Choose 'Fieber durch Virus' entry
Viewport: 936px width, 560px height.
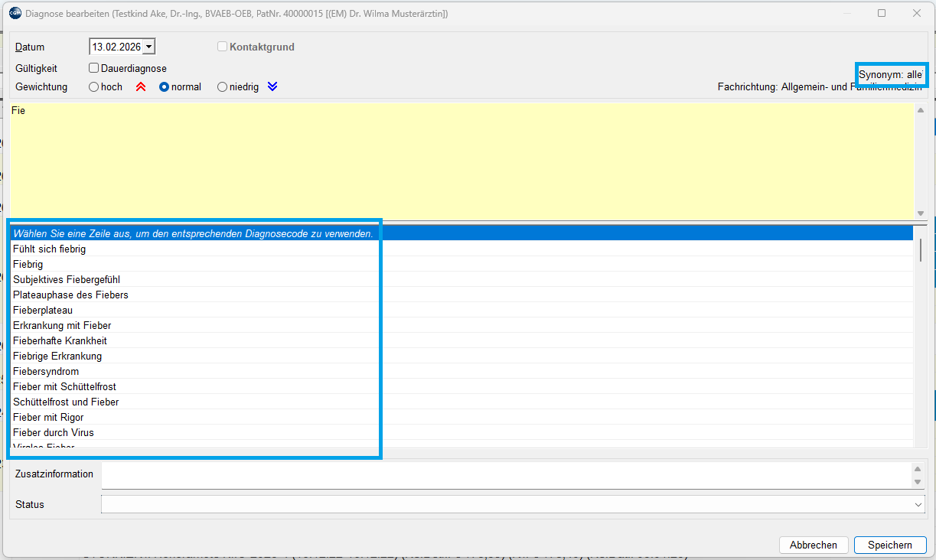[x=54, y=432]
